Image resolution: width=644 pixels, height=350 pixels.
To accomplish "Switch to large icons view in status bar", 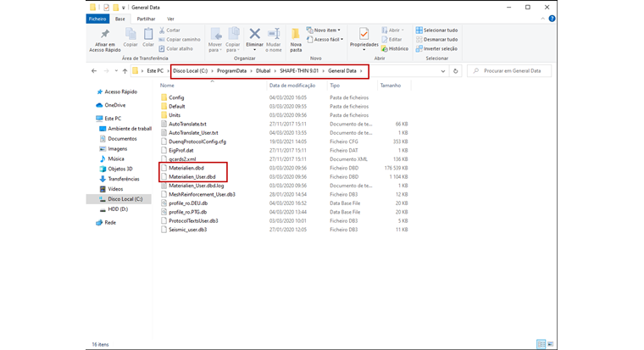I will [550, 344].
